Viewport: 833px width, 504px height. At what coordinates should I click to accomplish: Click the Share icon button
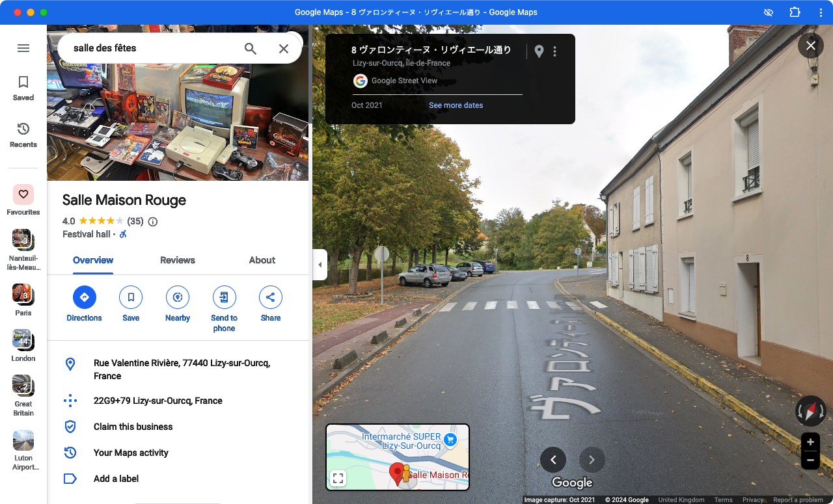coord(270,298)
